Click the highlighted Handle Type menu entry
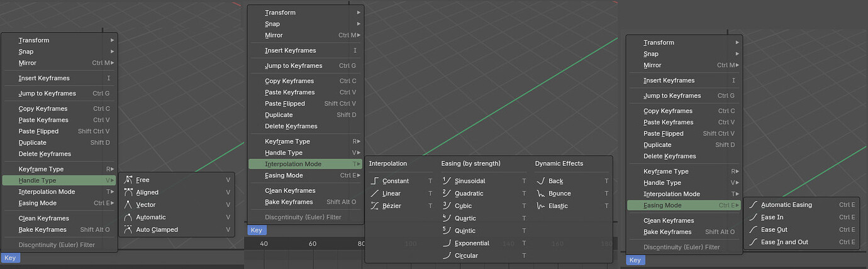The width and height of the screenshot is (868, 269). (59, 180)
